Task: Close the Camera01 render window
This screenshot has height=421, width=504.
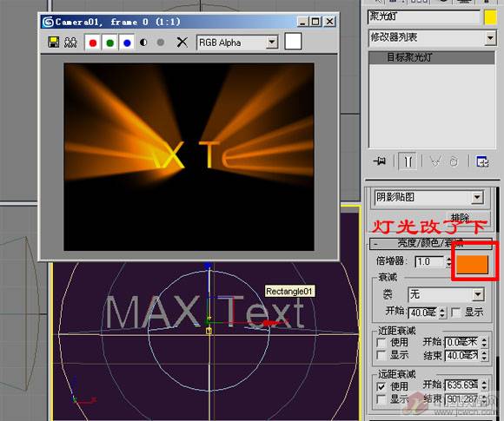Action: point(329,22)
